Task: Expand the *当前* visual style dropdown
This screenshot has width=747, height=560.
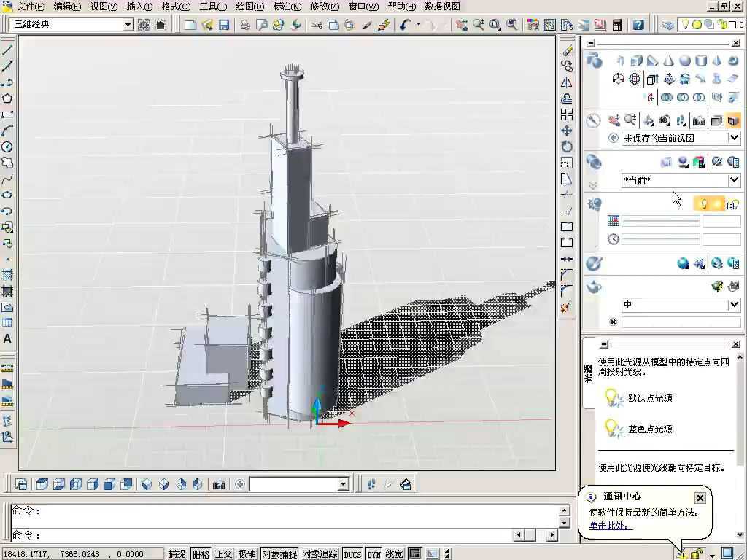Action: [x=734, y=180]
